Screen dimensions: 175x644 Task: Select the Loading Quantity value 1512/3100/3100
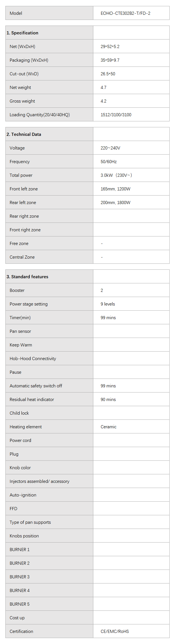(116, 115)
